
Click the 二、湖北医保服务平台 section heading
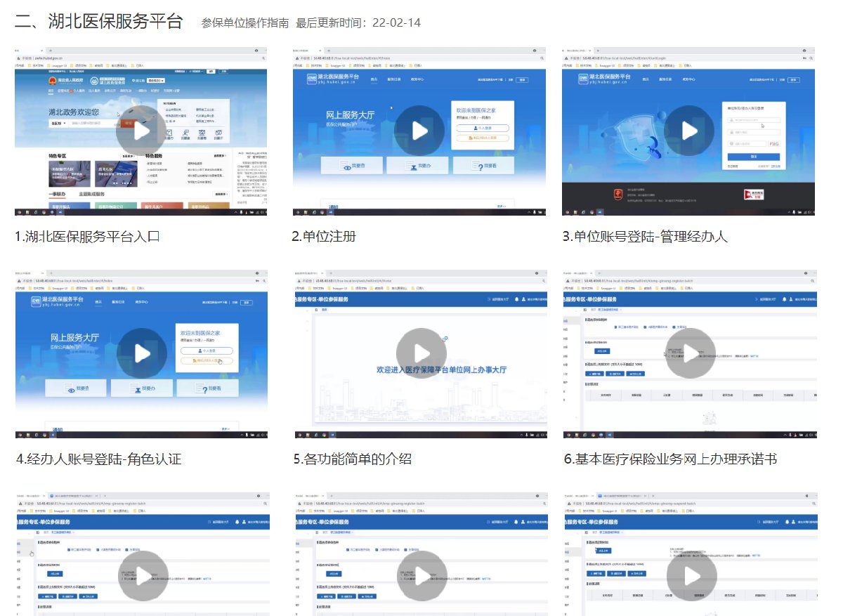coord(98,22)
